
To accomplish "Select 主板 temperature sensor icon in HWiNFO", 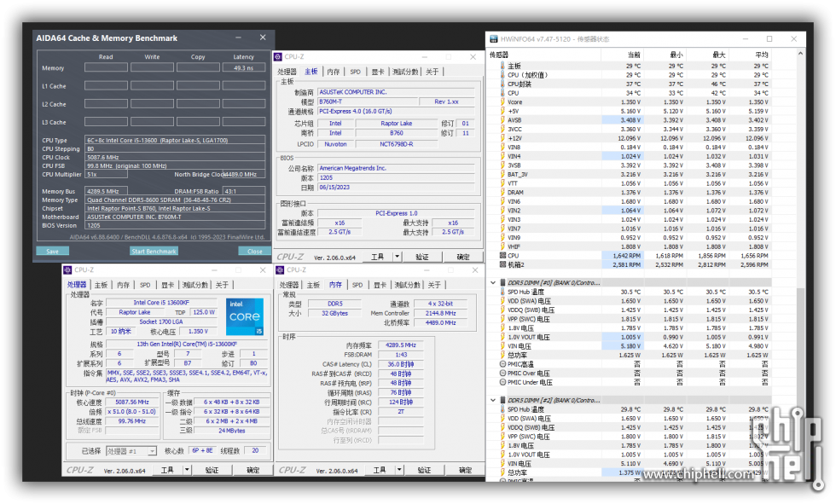I will [502, 66].
